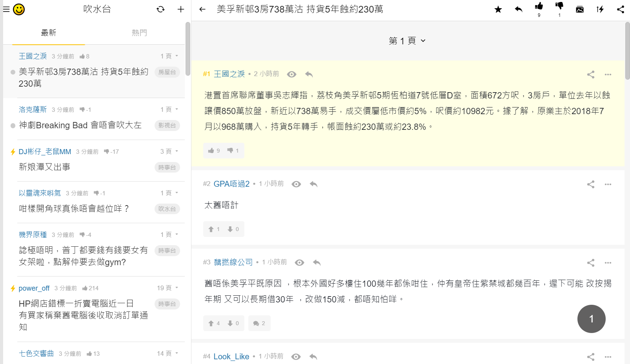Open the thread image gallery icon

[x=580, y=9]
